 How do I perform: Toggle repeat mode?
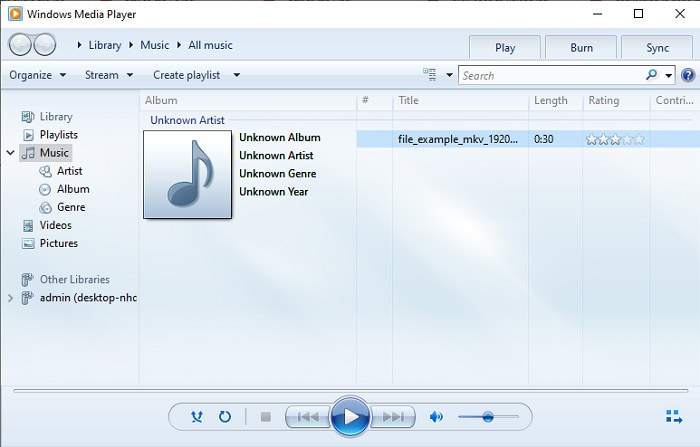pos(225,417)
